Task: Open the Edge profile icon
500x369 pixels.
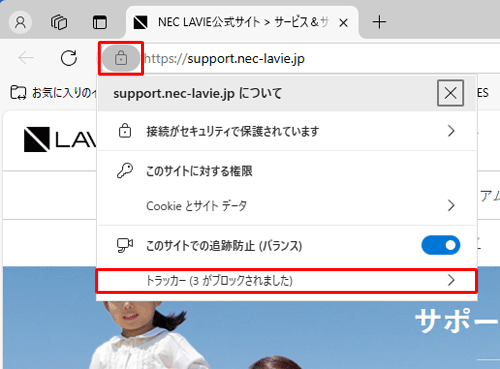Action: click(x=20, y=22)
